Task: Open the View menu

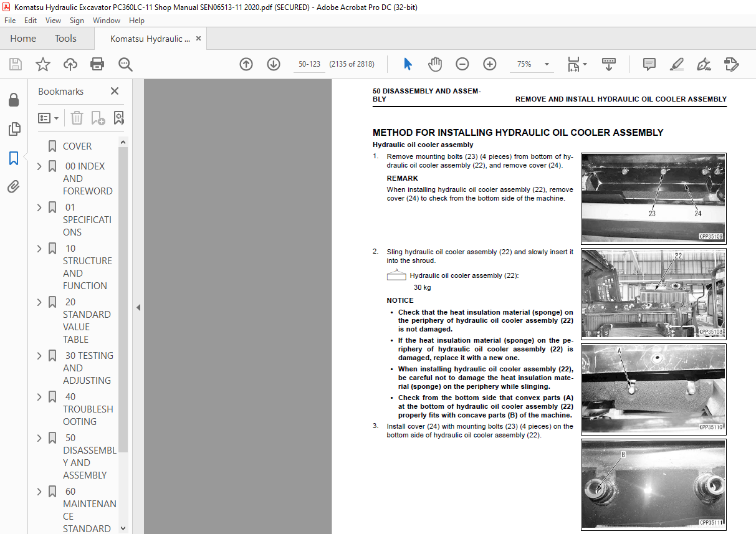Action: coord(53,21)
